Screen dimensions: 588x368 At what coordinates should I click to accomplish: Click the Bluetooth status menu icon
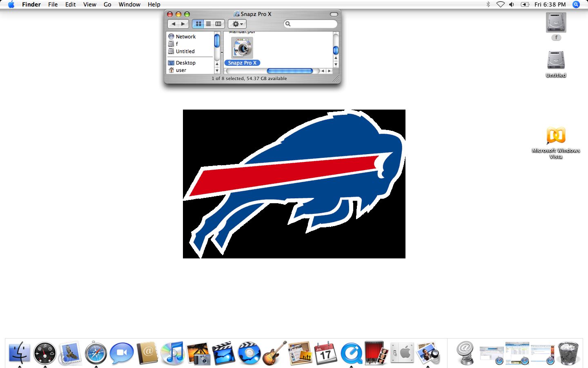coord(488,4)
